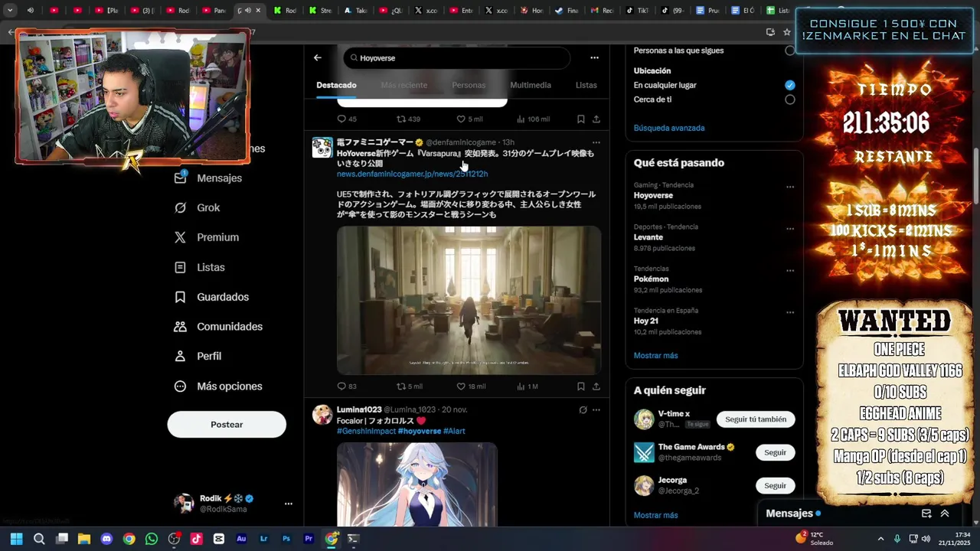980x551 pixels.
Task: Open the Varsapura gameplay video thumbnail
Action: pyautogui.click(x=469, y=300)
